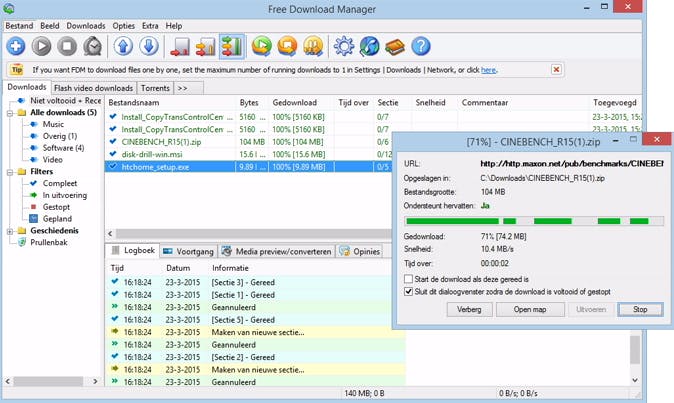Click the 'here' link in the tip
The height and width of the screenshot is (403, 674).
pos(488,70)
